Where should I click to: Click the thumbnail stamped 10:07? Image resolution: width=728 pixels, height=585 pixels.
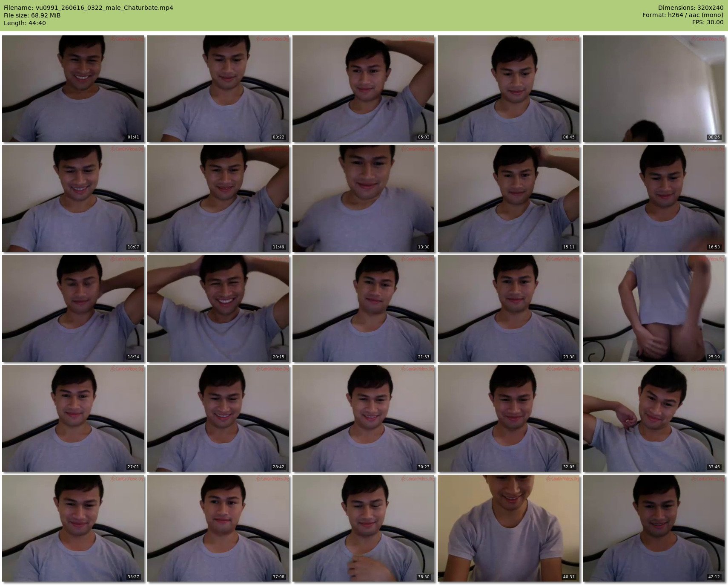(73, 199)
